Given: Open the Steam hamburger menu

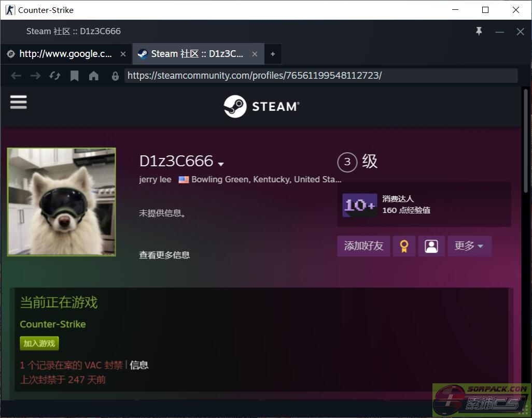Looking at the screenshot, I should point(18,102).
